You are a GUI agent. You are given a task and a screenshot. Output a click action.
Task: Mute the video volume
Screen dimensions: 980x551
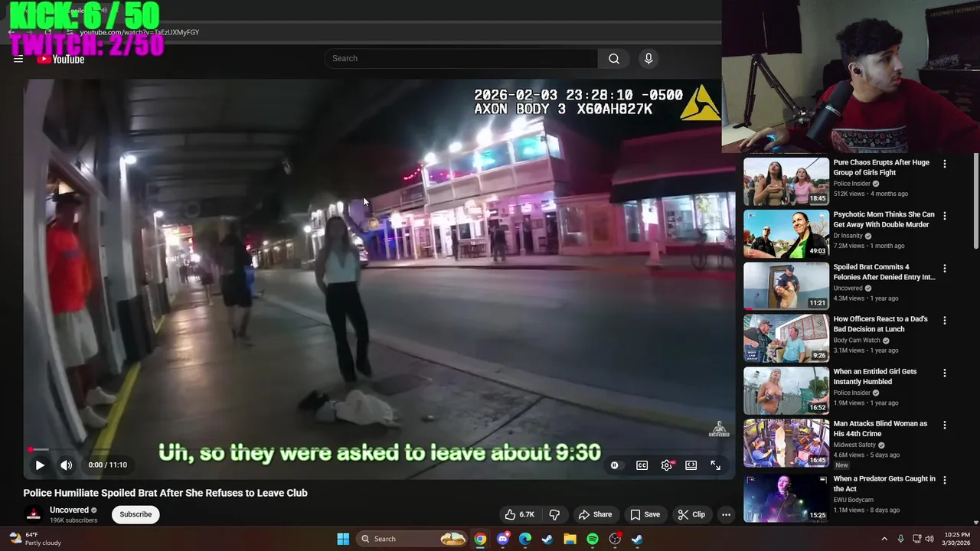[x=67, y=465]
